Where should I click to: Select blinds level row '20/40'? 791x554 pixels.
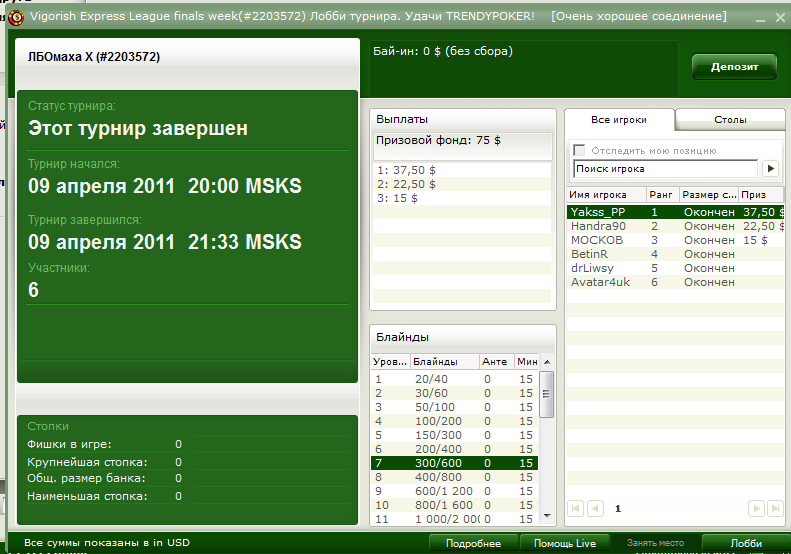point(455,379)
